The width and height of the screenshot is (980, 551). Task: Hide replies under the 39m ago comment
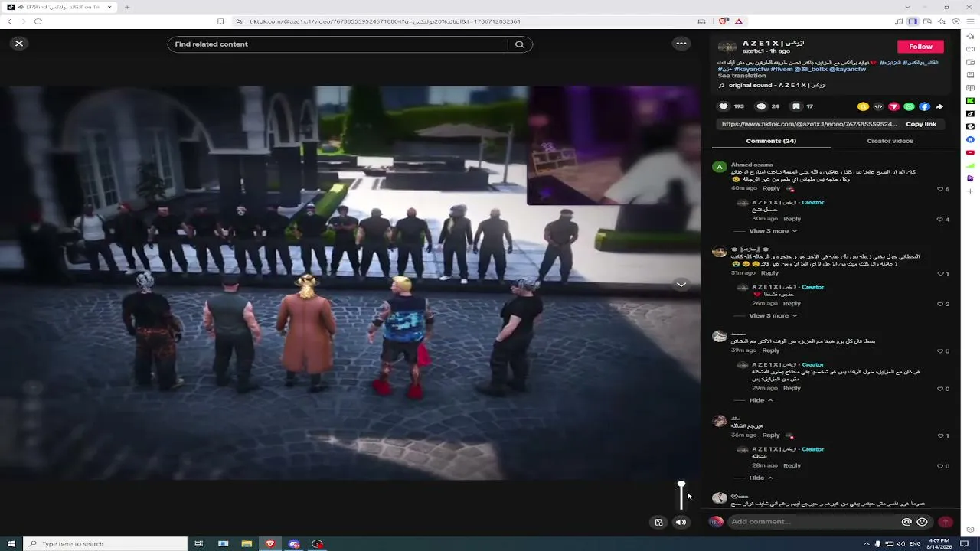tap(761, 400)
